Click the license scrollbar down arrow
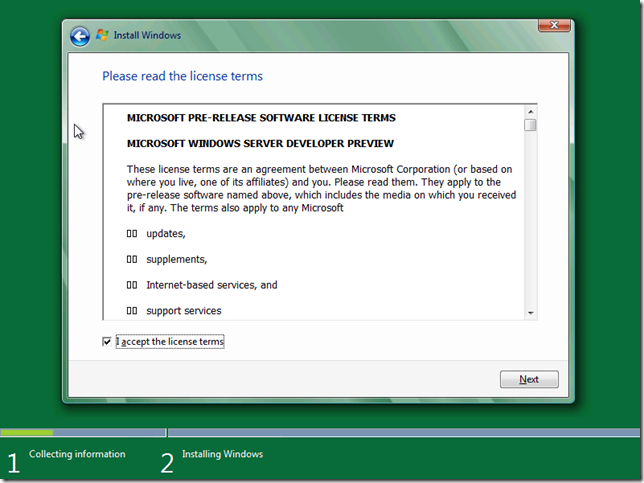Viewport: 644px width, 483px height. 530,313
